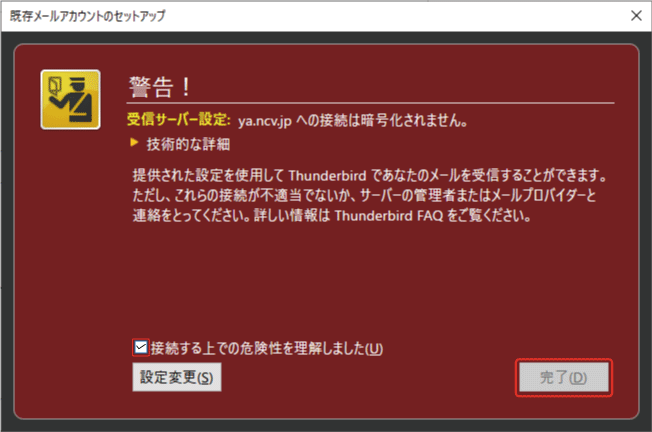This screenshot has height=432, width=652.
Task: Click the Thunderbird FAQ reference text
Action: 389,216
